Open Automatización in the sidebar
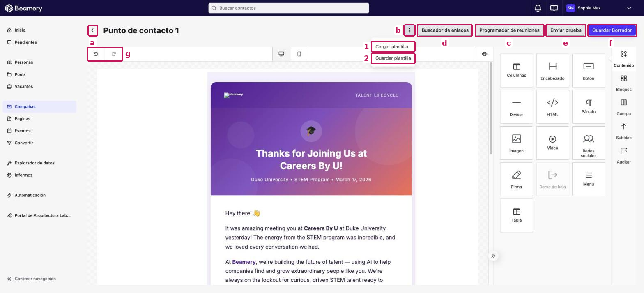 pos(39,195)
